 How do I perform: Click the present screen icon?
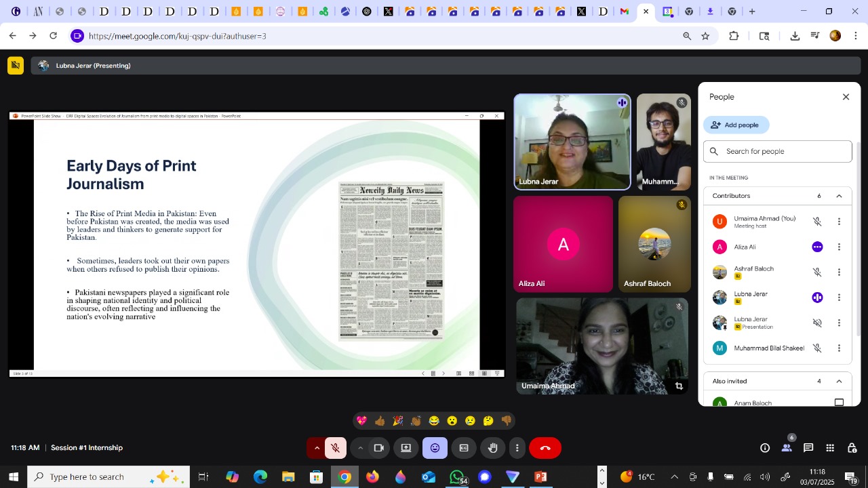(x=406, y=448)
